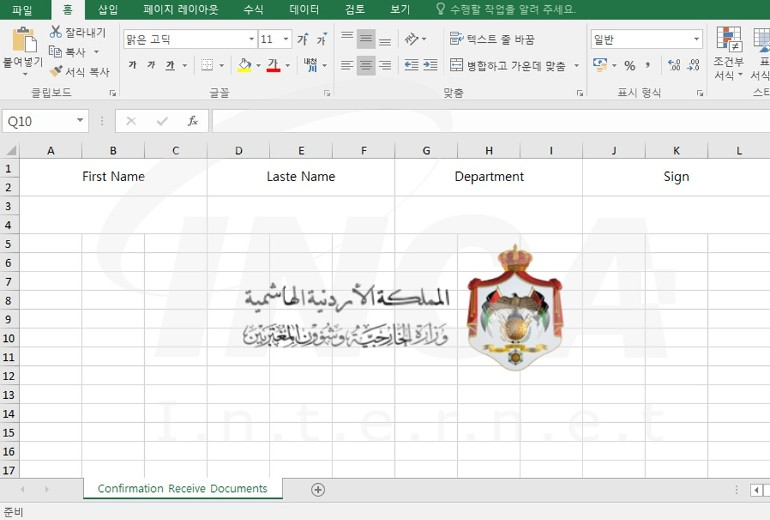Toggle Wrap Text (텍스트 줄 바꿈)
770x520 pixels.
click(492, 39)
